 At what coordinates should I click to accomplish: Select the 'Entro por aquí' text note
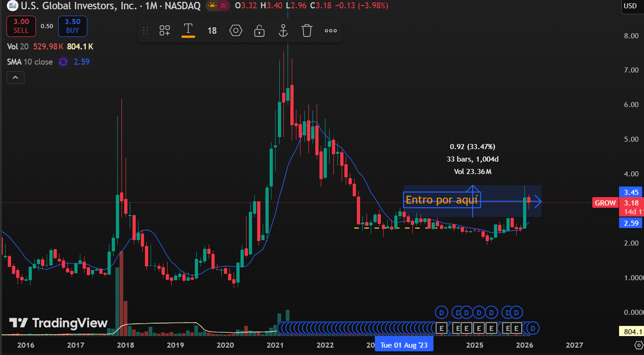coord(441,200)
